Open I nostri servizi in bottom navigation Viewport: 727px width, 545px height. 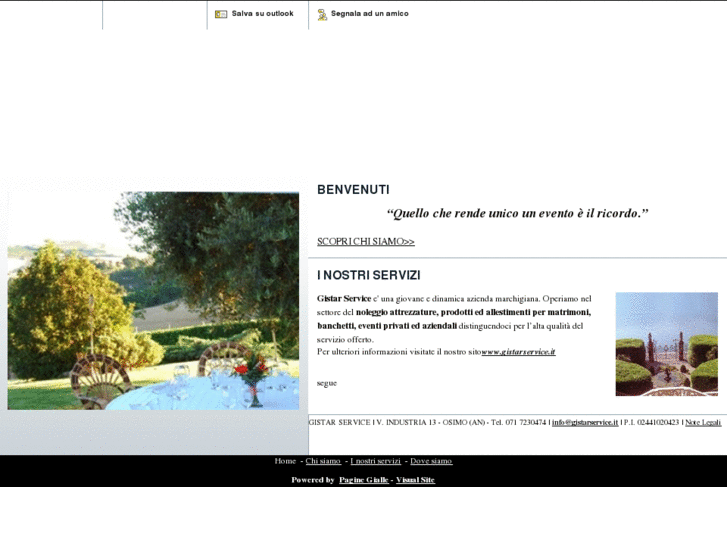tap(376, 461)
